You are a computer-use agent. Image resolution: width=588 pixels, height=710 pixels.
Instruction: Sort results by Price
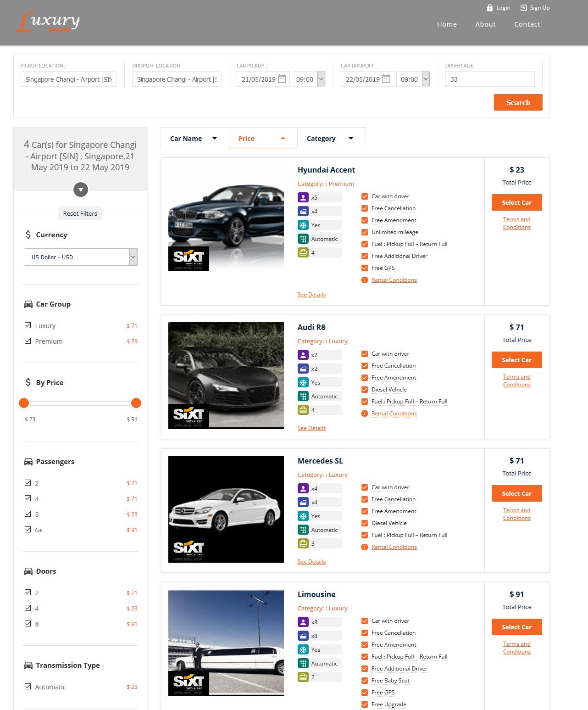point(263,138)
